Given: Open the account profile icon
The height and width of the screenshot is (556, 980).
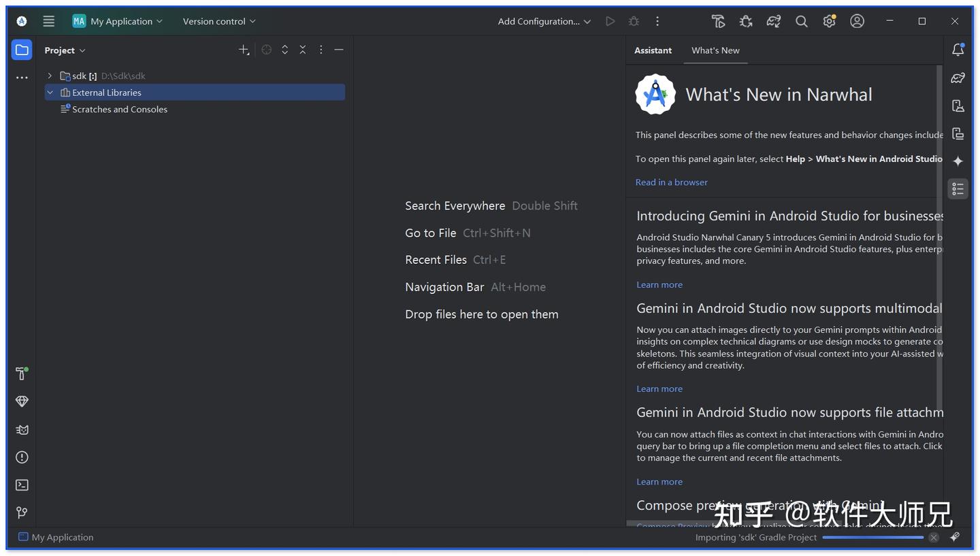Looking at the screenshot, I should (857, 21).
